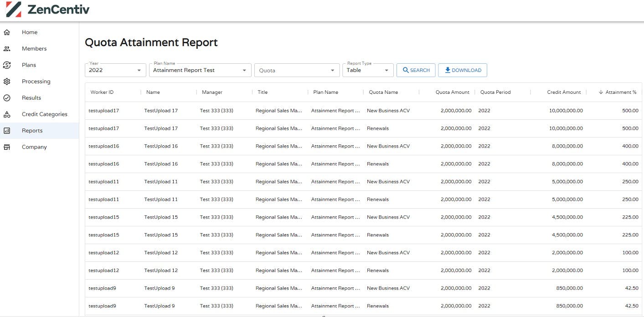Click testupload16 in New Business ACV row
644x317 pixels.
[x=103, y=146]
